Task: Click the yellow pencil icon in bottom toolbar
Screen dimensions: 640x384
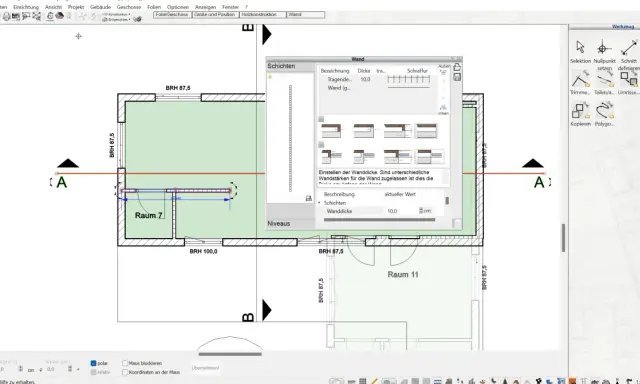Action: click(x=374, y=381)
